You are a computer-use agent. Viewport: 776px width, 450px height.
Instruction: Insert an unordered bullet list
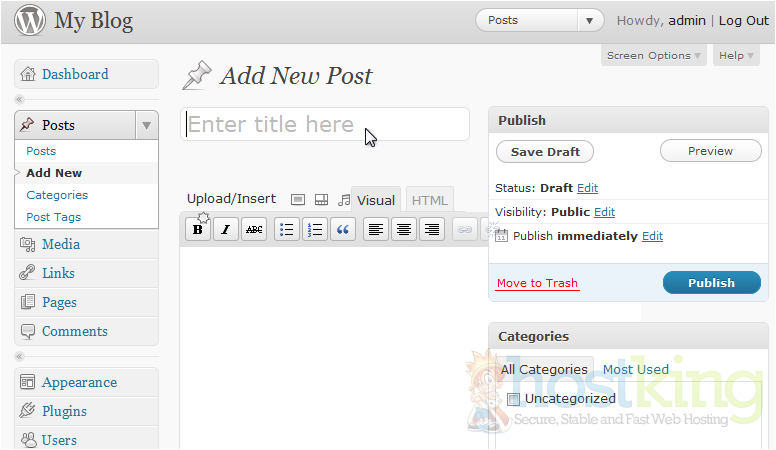coord(287,230)
